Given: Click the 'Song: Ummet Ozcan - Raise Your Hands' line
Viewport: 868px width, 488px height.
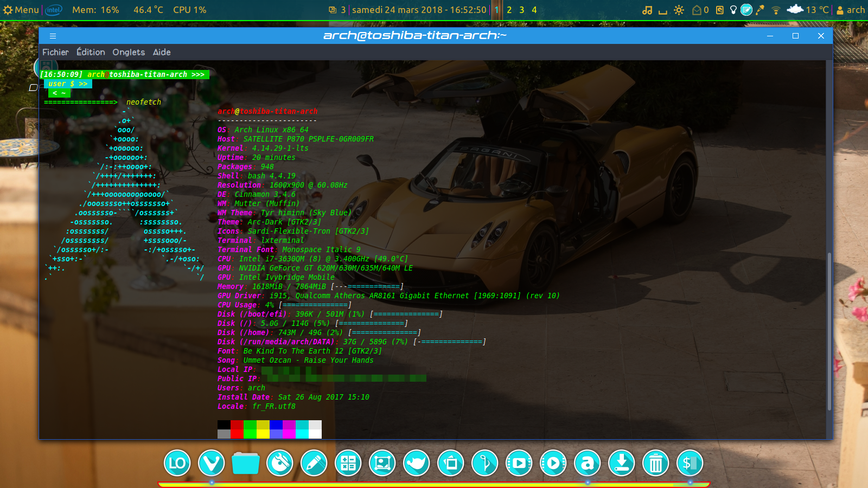Looking at the screenshot, I should coord(296,360).
